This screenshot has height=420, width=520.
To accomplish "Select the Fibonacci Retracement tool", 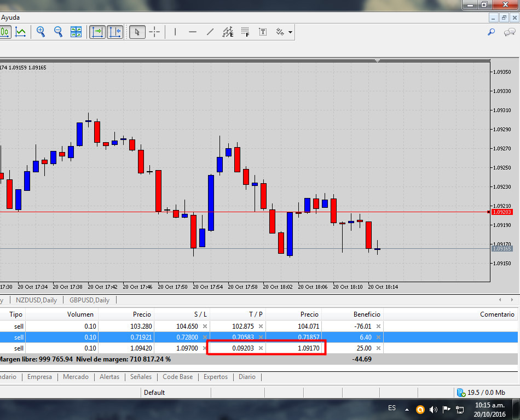I will click(x=245, y=32).
